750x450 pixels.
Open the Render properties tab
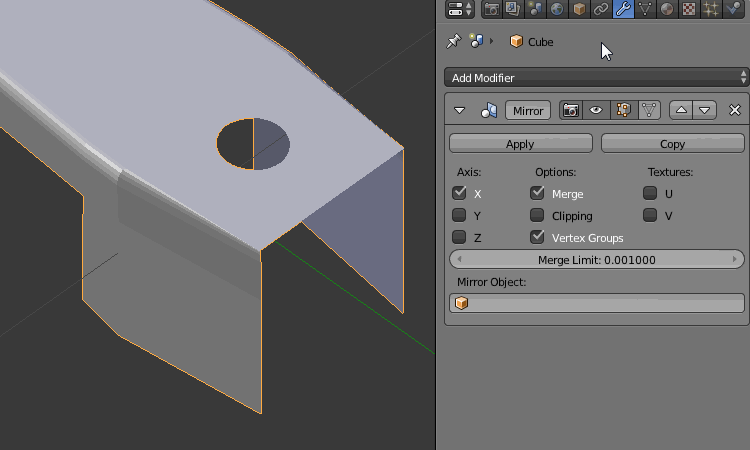(491, 9)
